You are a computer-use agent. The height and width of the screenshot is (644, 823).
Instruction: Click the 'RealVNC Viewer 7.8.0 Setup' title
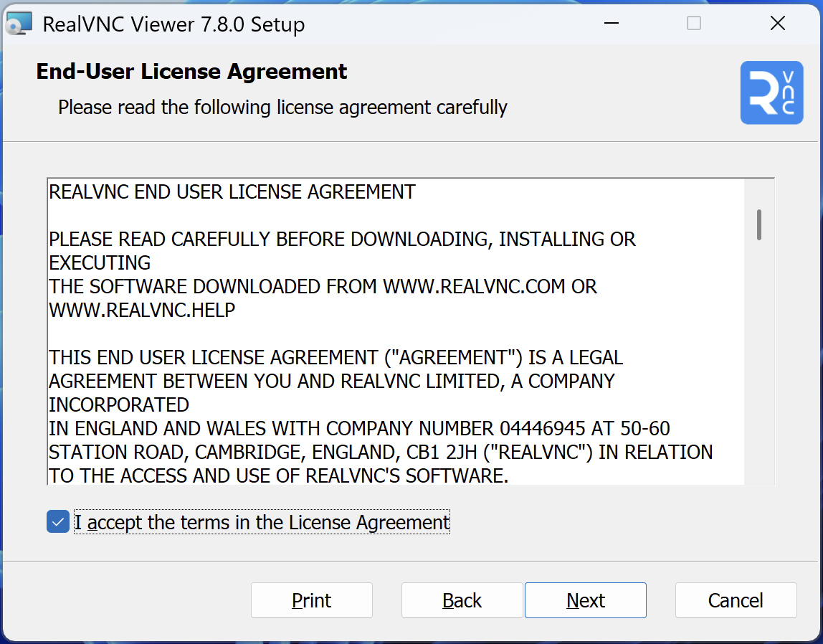point(173,24)
